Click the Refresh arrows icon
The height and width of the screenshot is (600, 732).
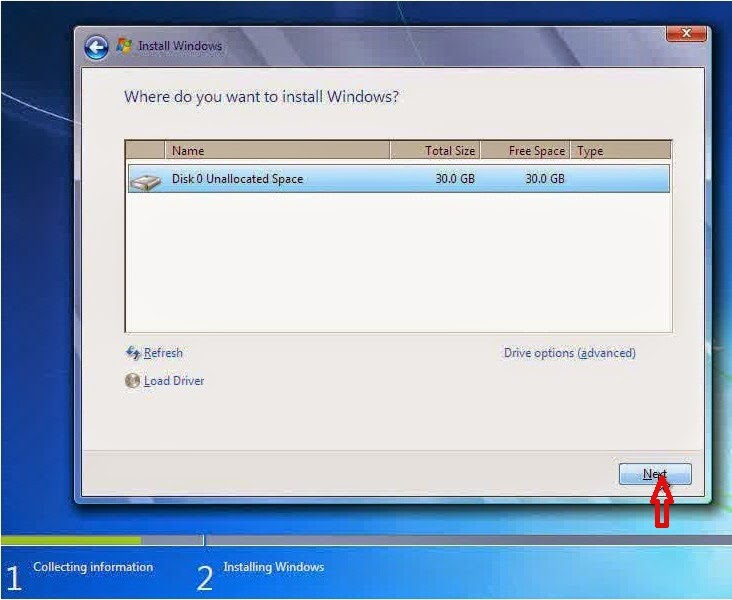(133, 353)
